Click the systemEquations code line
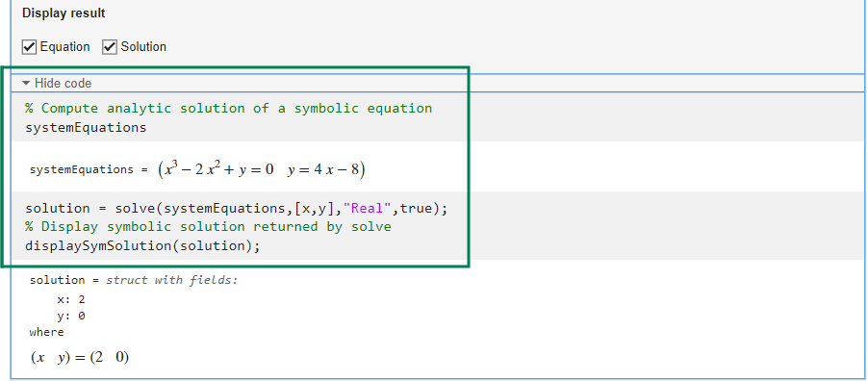The height and width of the screenshot is (381, 868). [x=86, y=128]
